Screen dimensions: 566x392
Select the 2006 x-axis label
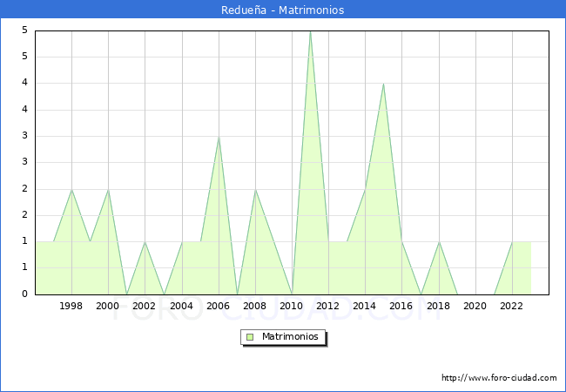pos(219,307)
